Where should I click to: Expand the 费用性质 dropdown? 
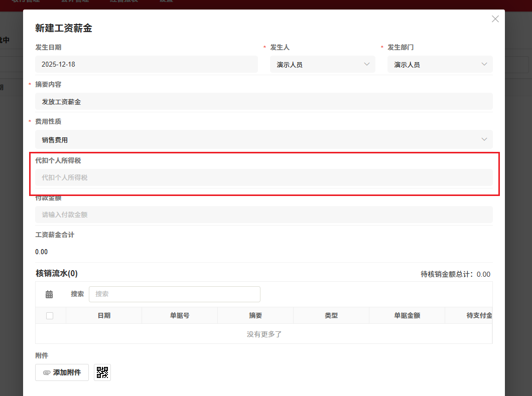pos(263,140)
